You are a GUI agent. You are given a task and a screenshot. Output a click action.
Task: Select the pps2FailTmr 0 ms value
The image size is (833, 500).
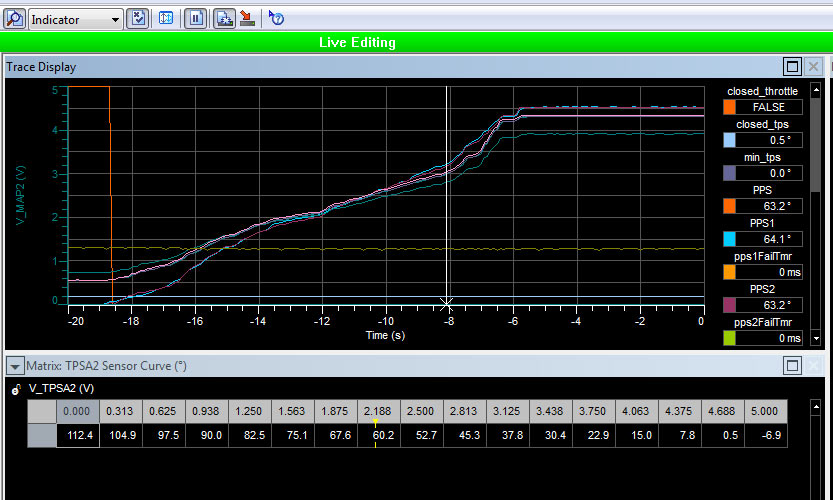click(769, 338)
